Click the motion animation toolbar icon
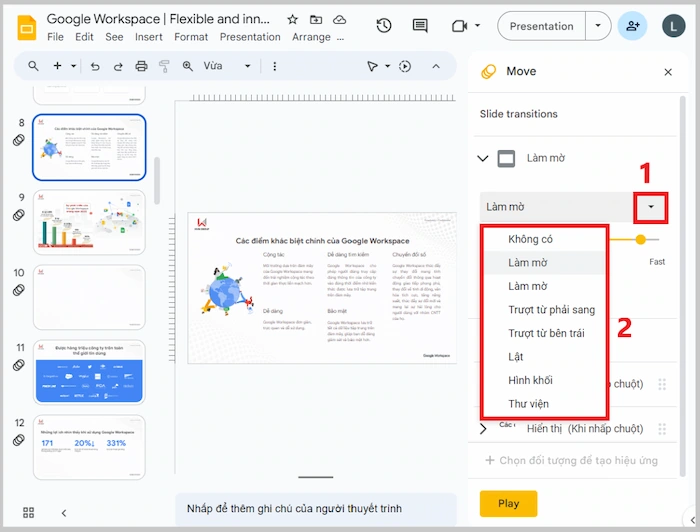Screen dimensions: 700x532 (x=405, y=66)
